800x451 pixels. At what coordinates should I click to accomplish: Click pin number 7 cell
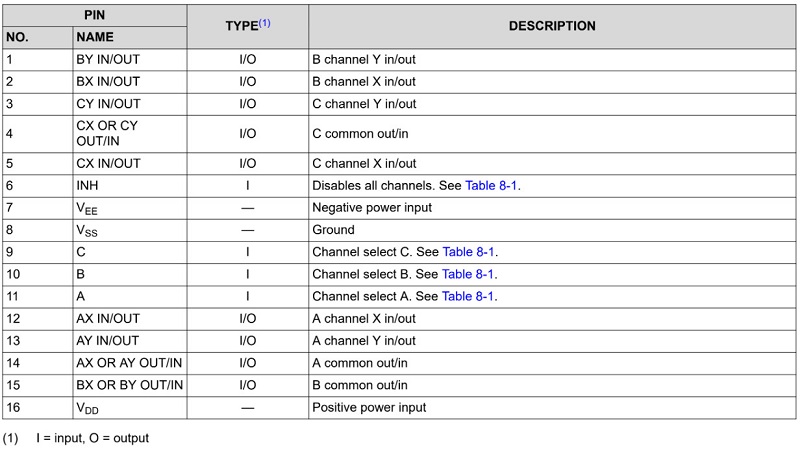(38, 208)
